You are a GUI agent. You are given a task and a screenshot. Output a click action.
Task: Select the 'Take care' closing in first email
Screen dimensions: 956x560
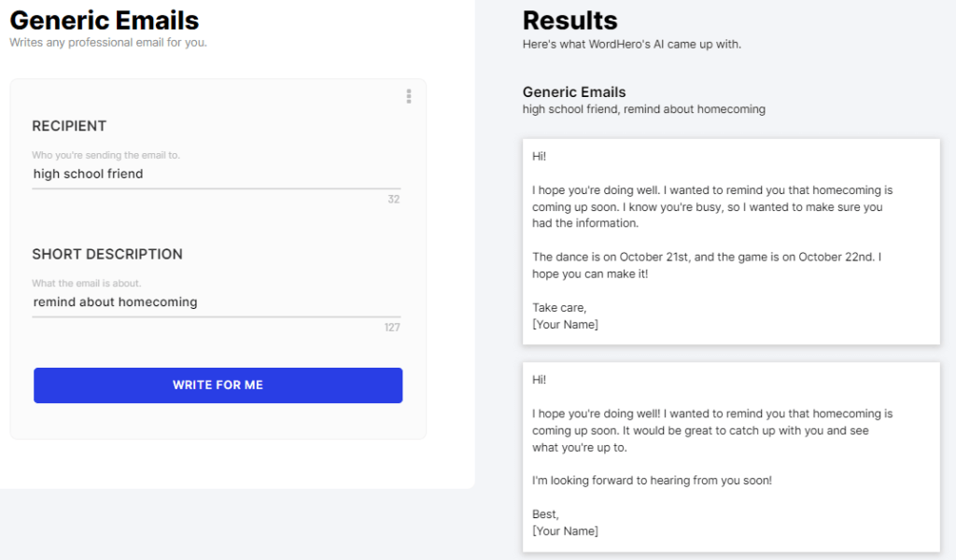[x=556, y=307]
